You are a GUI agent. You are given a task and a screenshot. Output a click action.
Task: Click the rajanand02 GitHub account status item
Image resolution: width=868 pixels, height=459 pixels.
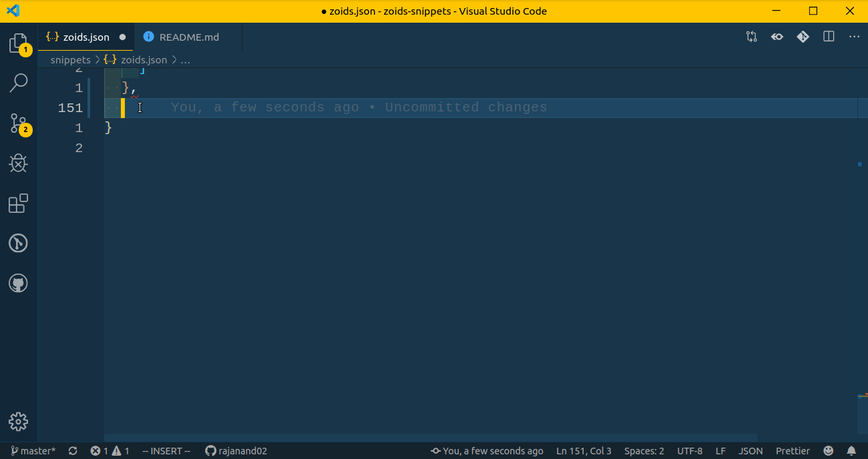(236, 451)
